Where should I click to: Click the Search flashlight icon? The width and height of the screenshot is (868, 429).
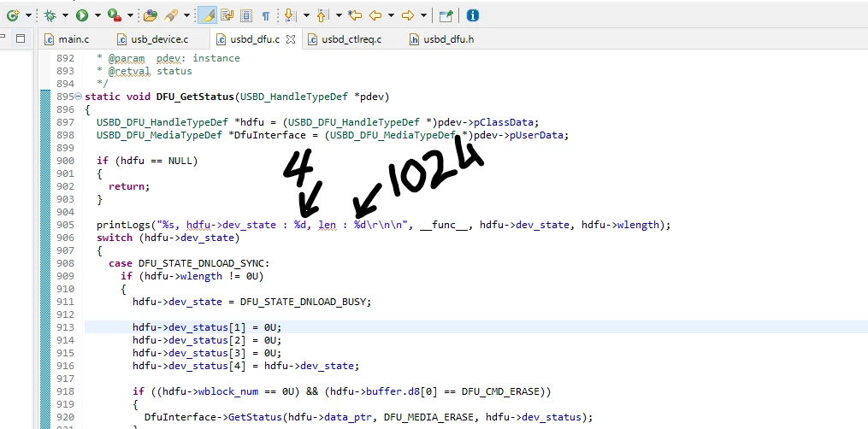[170, 15]
